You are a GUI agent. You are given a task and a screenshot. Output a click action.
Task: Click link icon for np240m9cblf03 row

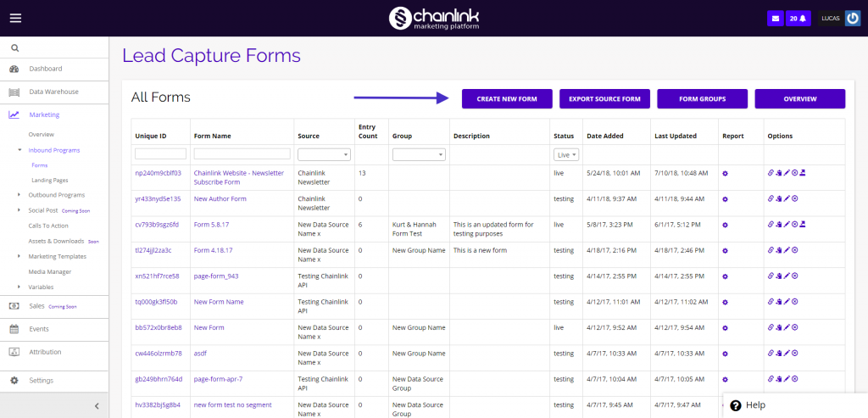(x=771, y=173)
